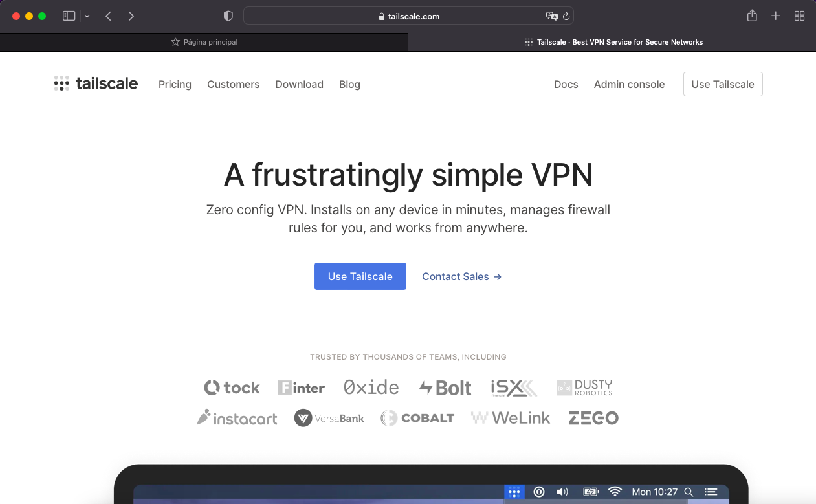Reload the page with refresh icon
This screenshot has width=816, height=504.
tap(566, 16)
